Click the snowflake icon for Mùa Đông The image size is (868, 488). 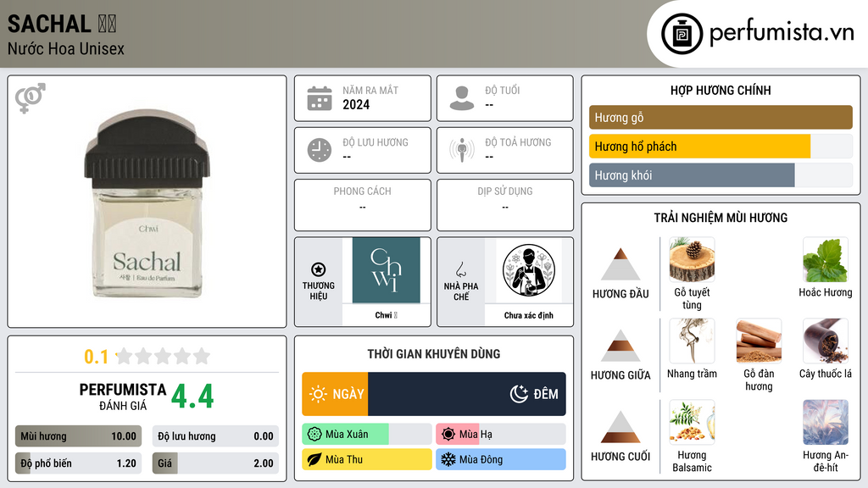coord(448,459)
